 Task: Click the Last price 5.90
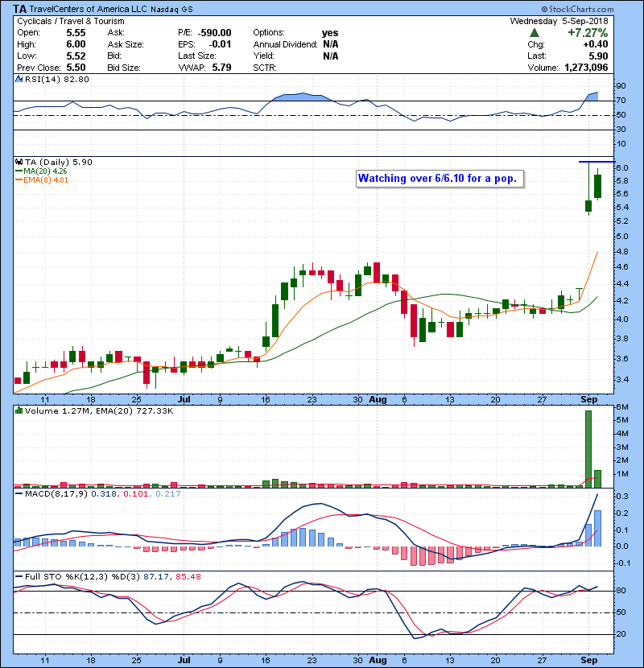tap(598, 56)
